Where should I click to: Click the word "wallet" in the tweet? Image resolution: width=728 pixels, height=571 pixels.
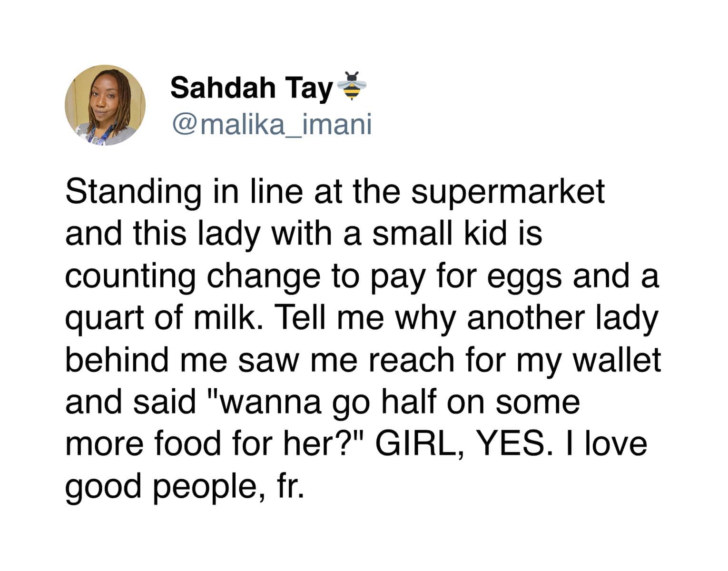617,360
